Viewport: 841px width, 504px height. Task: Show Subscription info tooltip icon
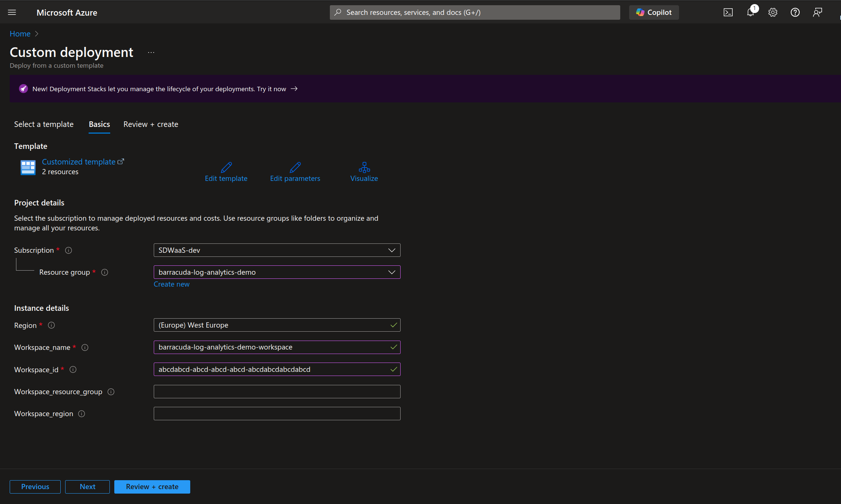click(x=69, y=250)
